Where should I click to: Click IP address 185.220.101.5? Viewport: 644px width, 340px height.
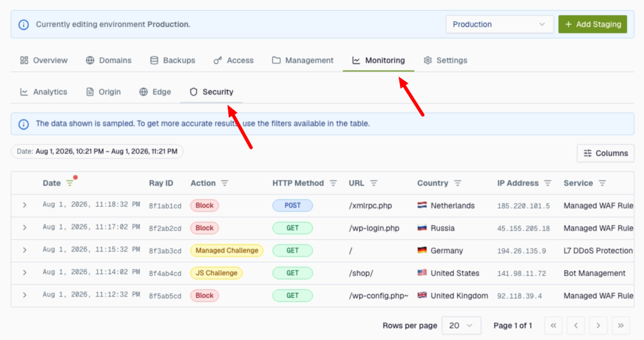(523, 206)
